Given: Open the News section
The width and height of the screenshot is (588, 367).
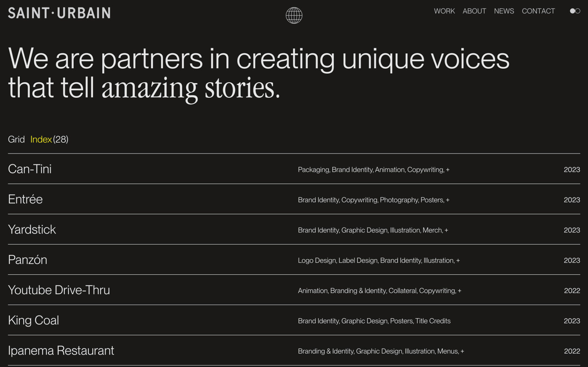Looking at the screenshot, I should point(504,11).
